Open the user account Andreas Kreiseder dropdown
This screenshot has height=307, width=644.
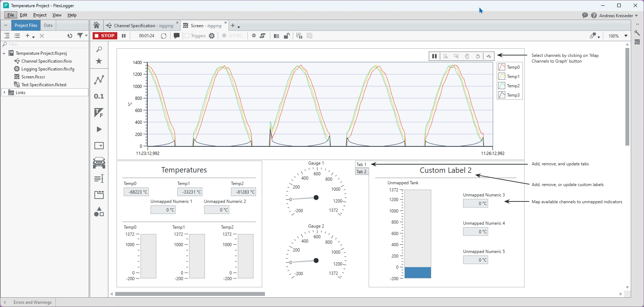(x=619, y=15)
